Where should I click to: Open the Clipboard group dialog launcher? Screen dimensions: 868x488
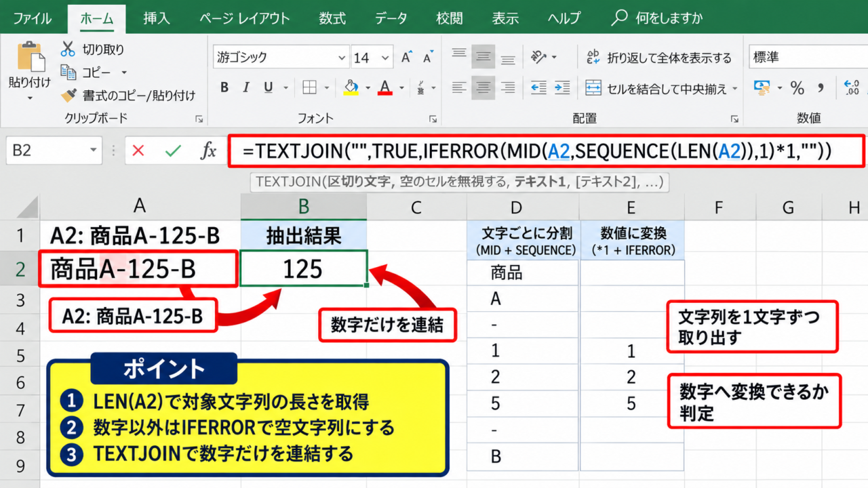click(x=199, y=119)
